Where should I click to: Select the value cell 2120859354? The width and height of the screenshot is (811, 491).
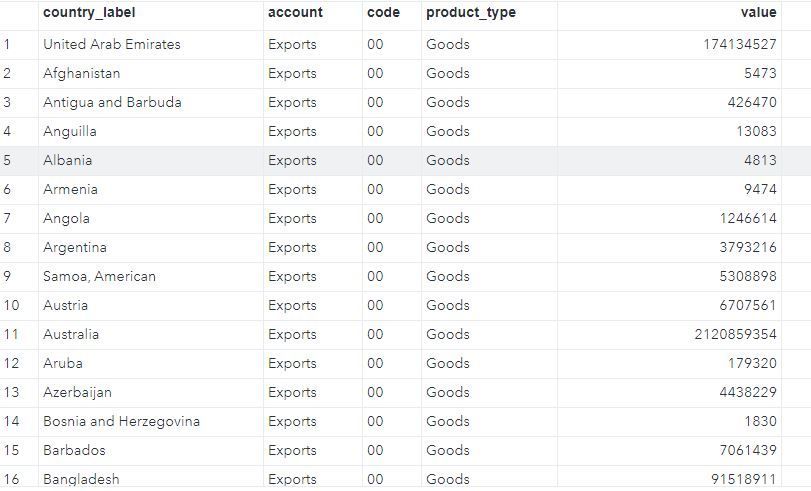coord(735,334)
